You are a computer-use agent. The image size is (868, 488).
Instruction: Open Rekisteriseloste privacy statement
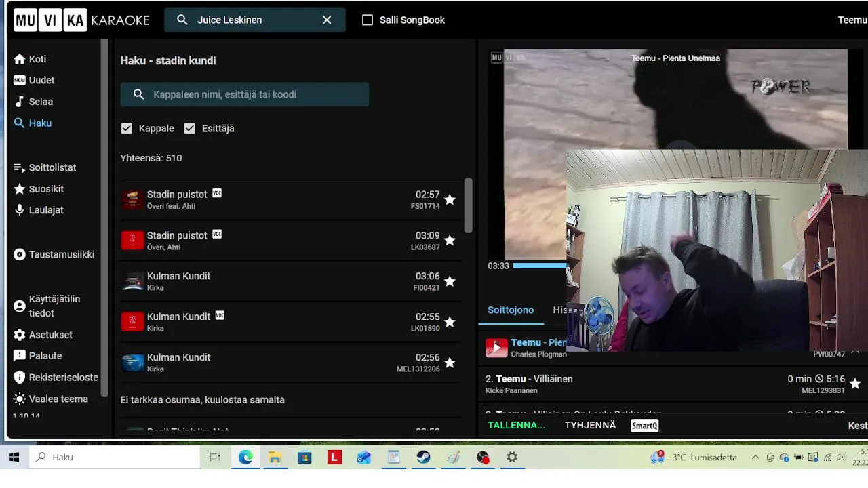pyautogui.click(x=56, y=378)
